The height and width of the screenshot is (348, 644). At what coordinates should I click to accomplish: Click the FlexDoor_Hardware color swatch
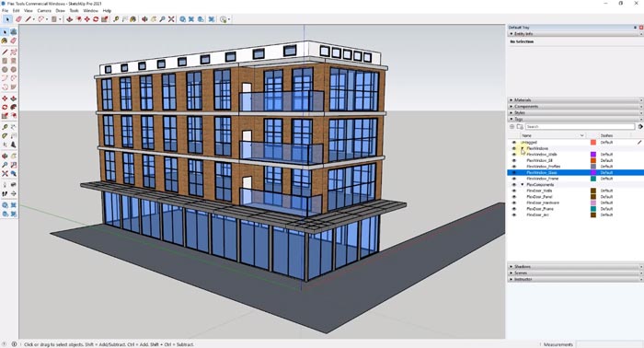(593, 203)
